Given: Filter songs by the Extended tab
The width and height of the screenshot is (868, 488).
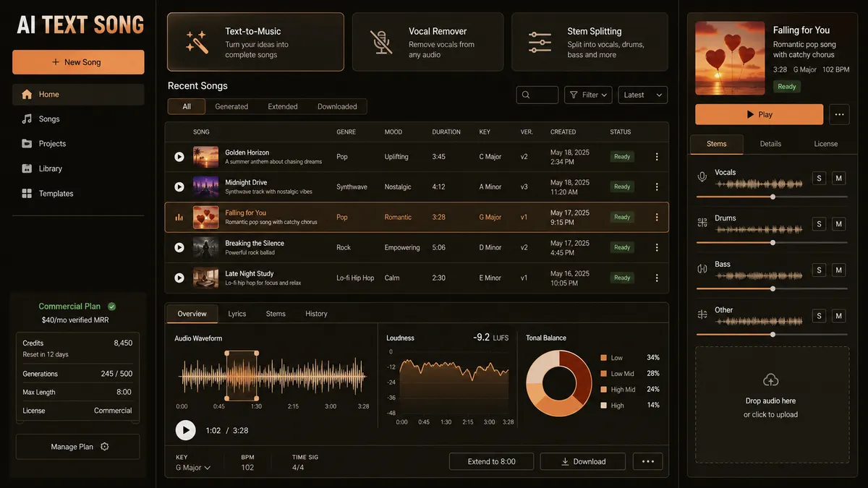Looking at the screenshot, I should tap(283, 106).
